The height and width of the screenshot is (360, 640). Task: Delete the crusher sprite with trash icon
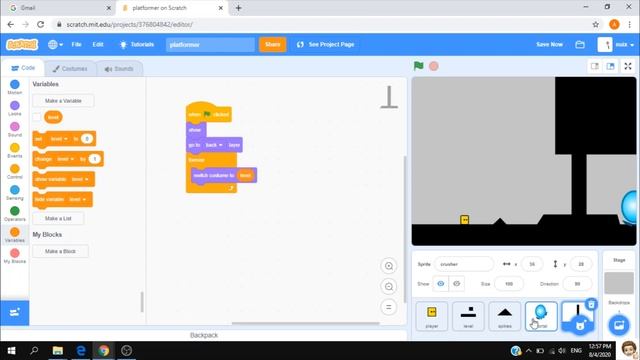click(x=591, y=304)
